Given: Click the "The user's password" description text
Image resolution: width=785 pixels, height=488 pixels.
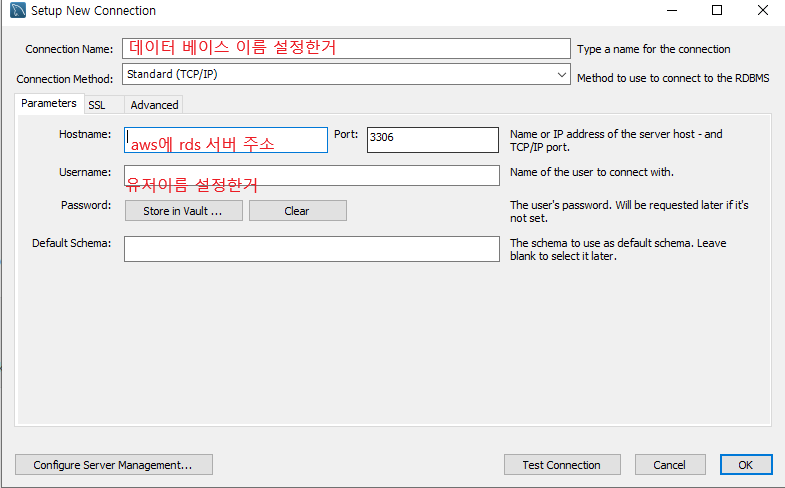Looking at the screenshot, I should (629, 211).
